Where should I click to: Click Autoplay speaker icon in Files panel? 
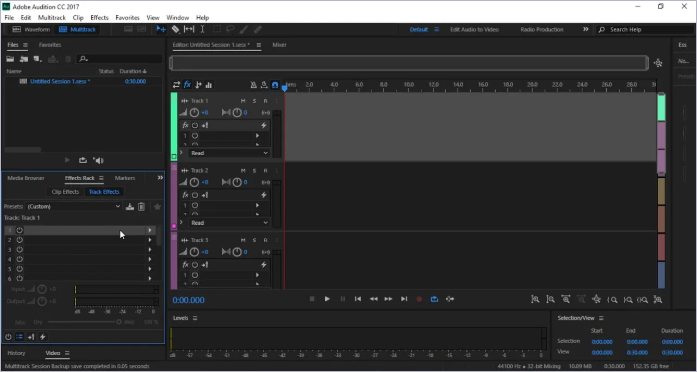click(x=98, y=160)
